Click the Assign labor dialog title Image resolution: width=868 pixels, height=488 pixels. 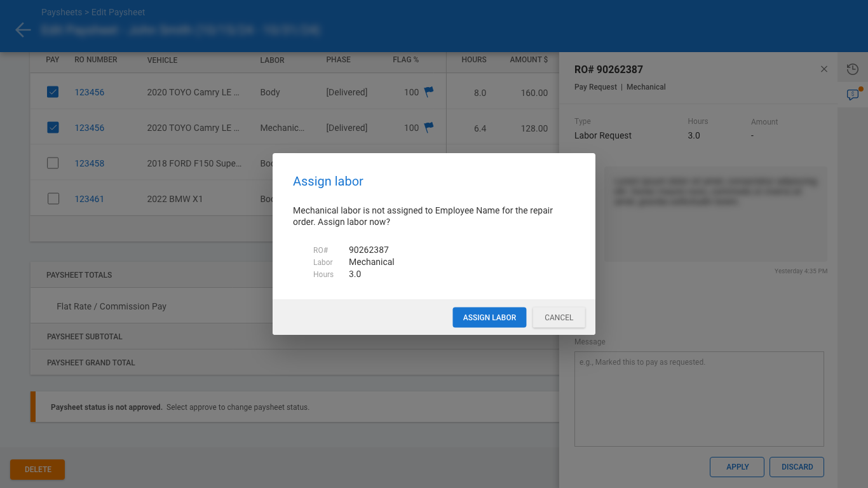328,181
